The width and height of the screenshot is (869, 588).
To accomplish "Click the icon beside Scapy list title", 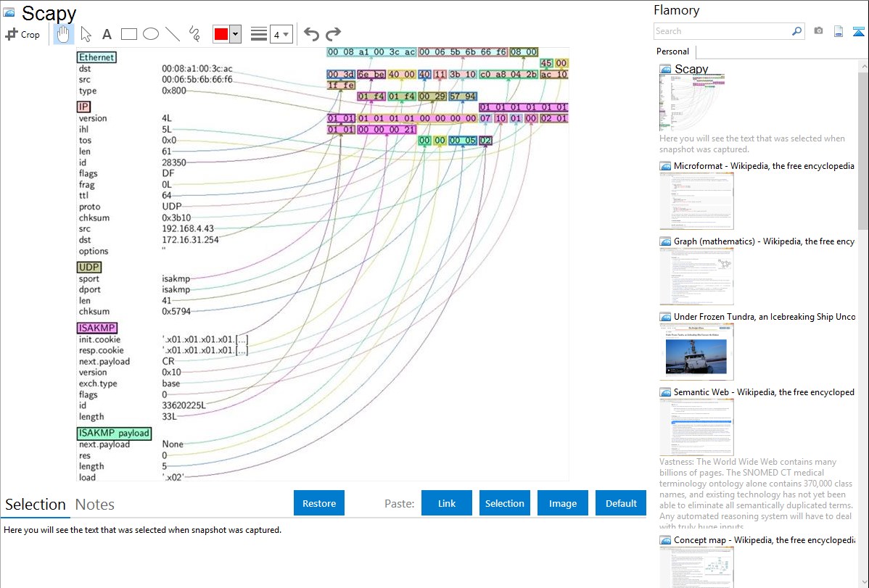I will 665,70.
